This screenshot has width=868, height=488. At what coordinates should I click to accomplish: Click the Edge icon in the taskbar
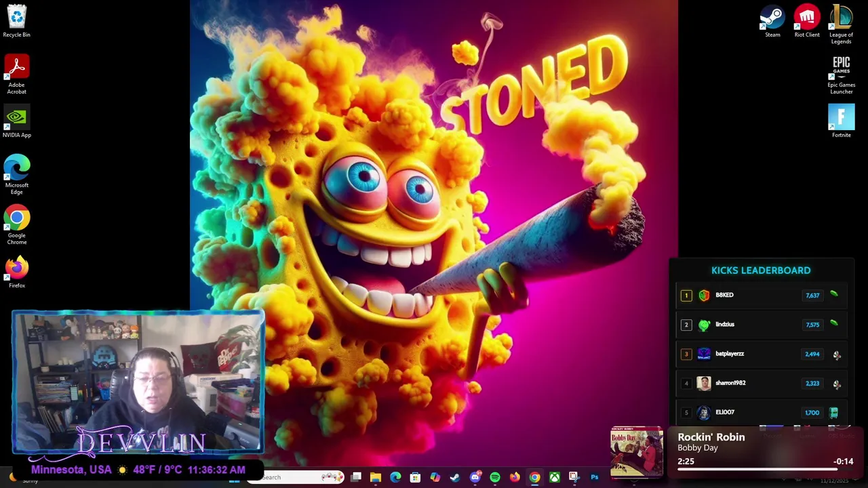click(x=395, y=477)
